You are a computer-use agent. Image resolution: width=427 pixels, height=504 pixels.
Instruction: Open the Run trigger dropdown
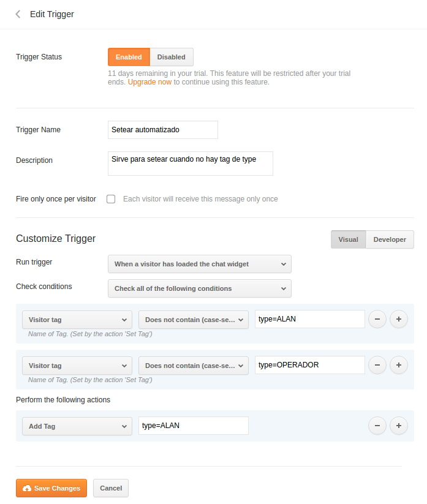pos(199,264)
